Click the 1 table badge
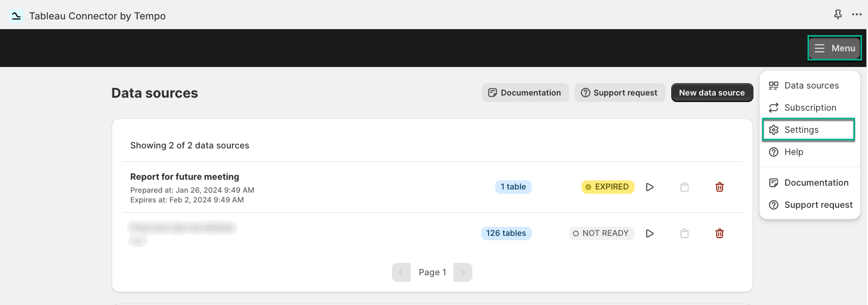 click(513, 187)
